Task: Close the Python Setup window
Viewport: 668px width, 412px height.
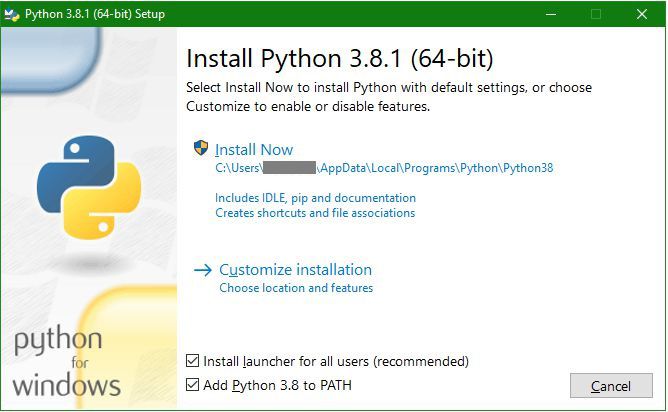Action: [x=642, y=14]
